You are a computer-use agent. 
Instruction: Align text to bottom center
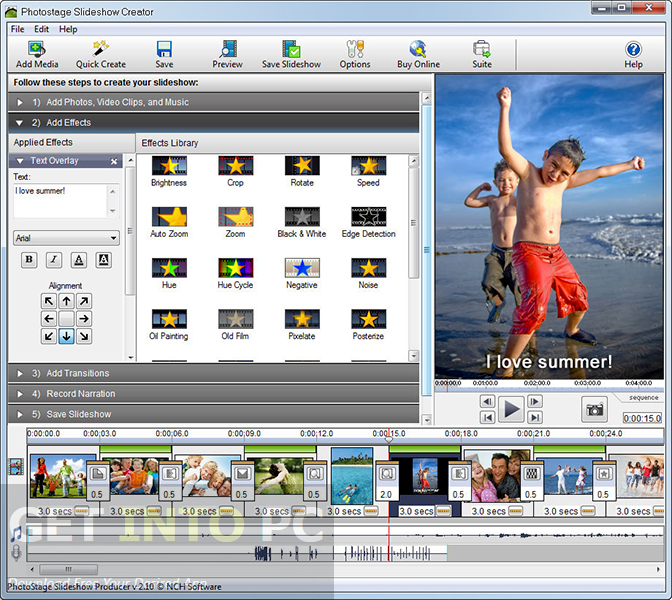tap(66, 336)
